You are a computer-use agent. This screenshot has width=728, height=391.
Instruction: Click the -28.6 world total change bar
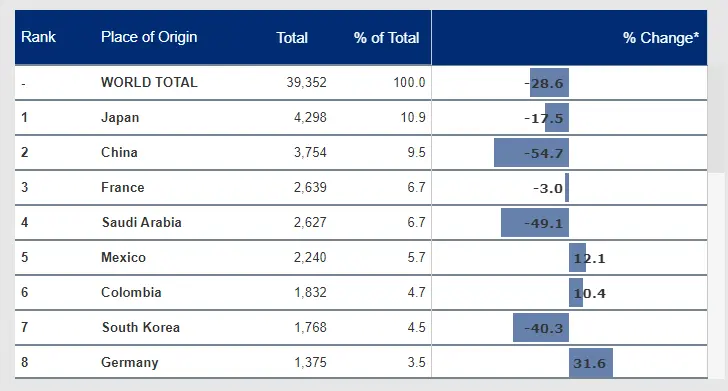[x=549, y=83]
